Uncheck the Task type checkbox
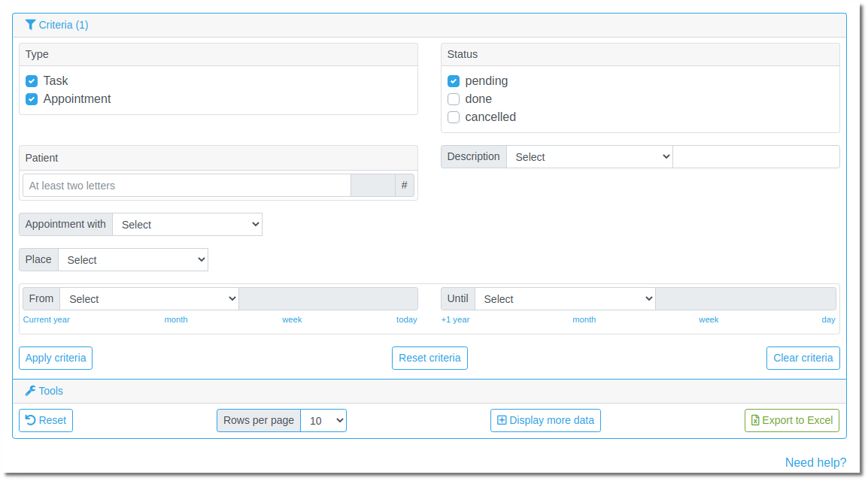This screenshot has width=868, height=481. click(x=32, y=81)
